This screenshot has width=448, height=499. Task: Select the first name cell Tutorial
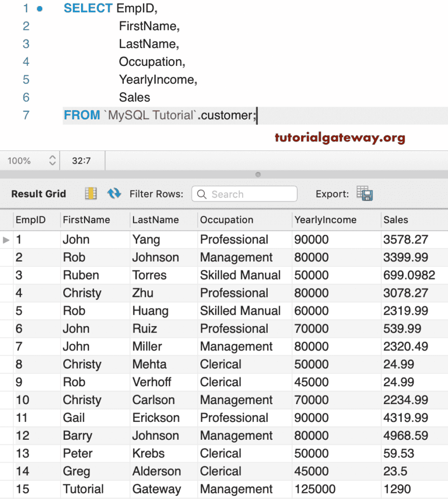[x=95, y=489]
